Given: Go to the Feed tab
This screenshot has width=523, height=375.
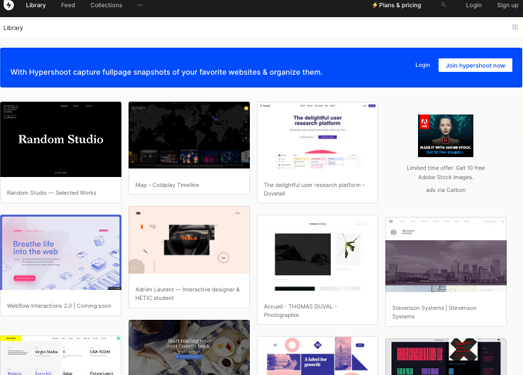Looking at the screenshot, I should coord(68,5).
